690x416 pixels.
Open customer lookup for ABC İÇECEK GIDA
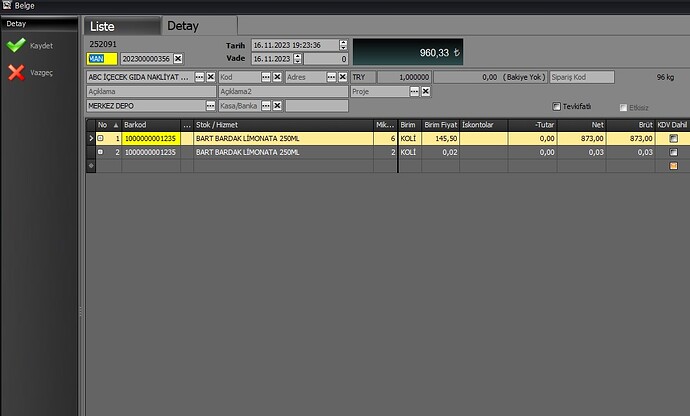coord(199,77)
